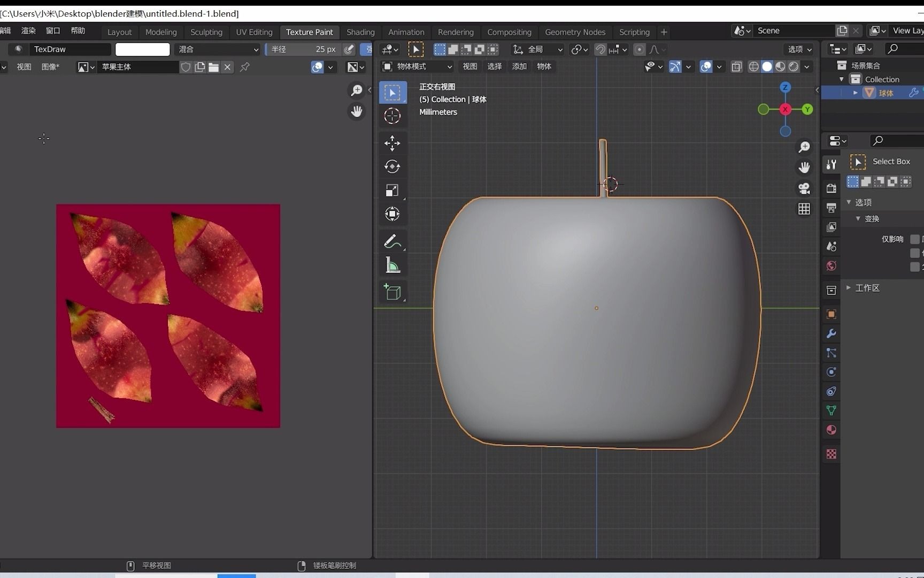Click the brush color swatch
This screenshot has width=924, height=578.
tap(143, 49)
